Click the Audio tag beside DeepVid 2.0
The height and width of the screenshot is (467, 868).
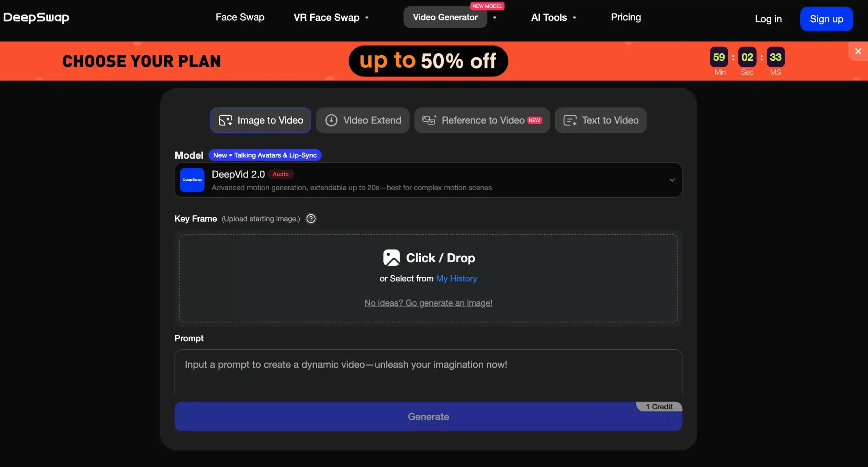pos(281,174)
